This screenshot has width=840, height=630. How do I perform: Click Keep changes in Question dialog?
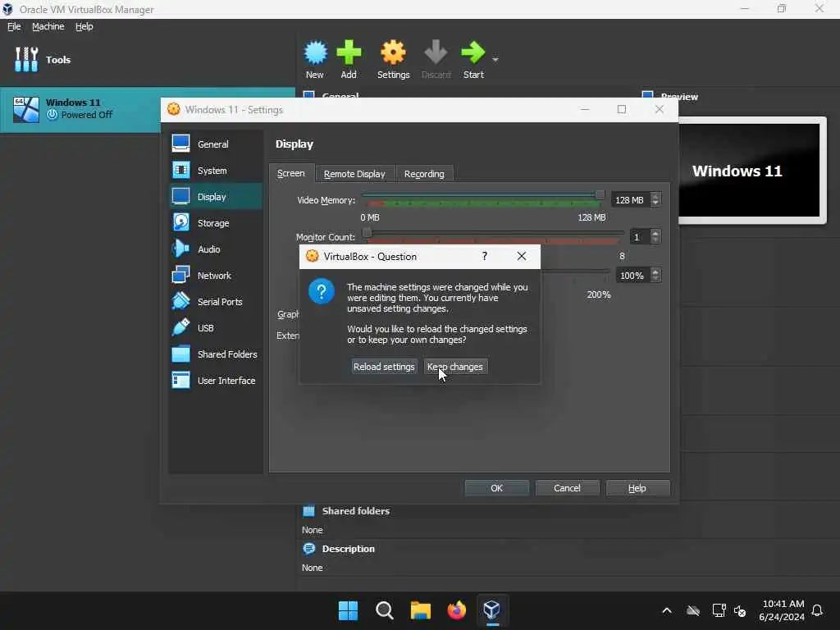tap(455, 367)
